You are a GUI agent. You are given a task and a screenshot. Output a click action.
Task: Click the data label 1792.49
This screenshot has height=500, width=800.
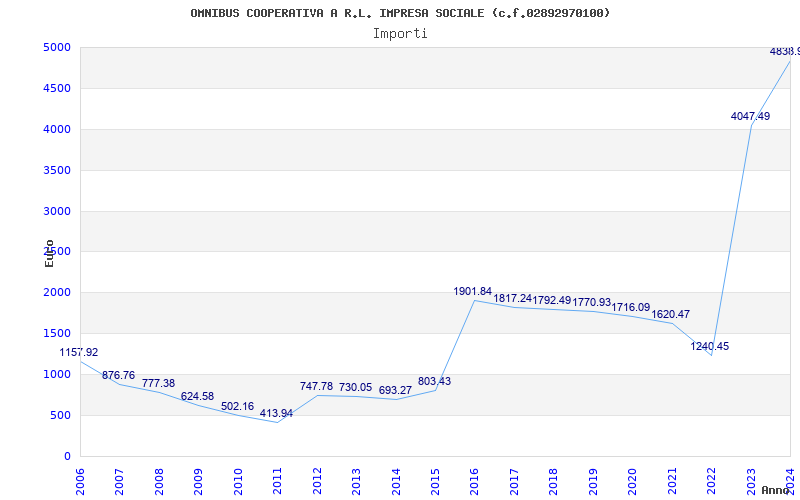552,301
